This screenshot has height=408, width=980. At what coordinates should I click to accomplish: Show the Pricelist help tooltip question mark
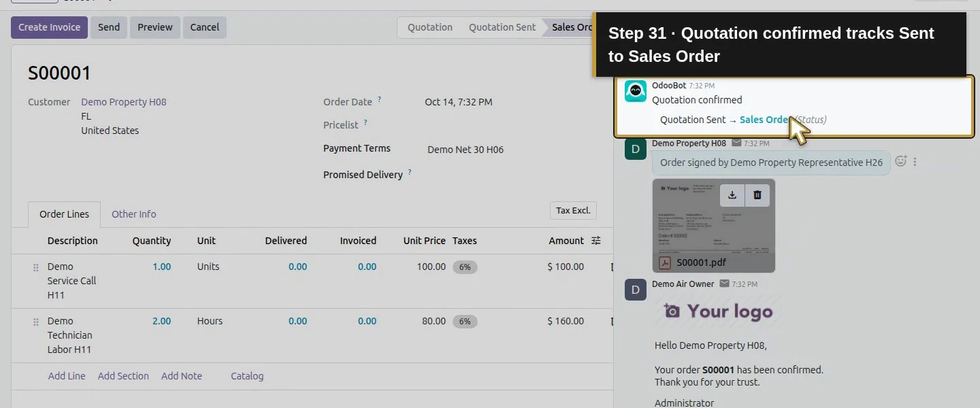[x=365, y=122]
